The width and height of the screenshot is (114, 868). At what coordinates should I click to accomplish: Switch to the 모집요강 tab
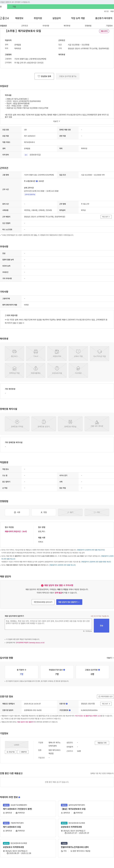(3, 26)
